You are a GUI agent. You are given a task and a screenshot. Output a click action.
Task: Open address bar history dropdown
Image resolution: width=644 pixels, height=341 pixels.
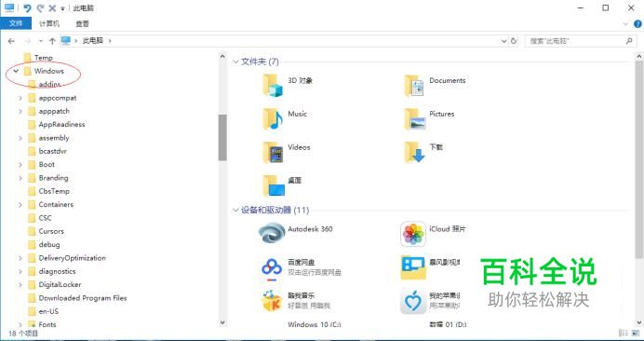click(504, 41)
